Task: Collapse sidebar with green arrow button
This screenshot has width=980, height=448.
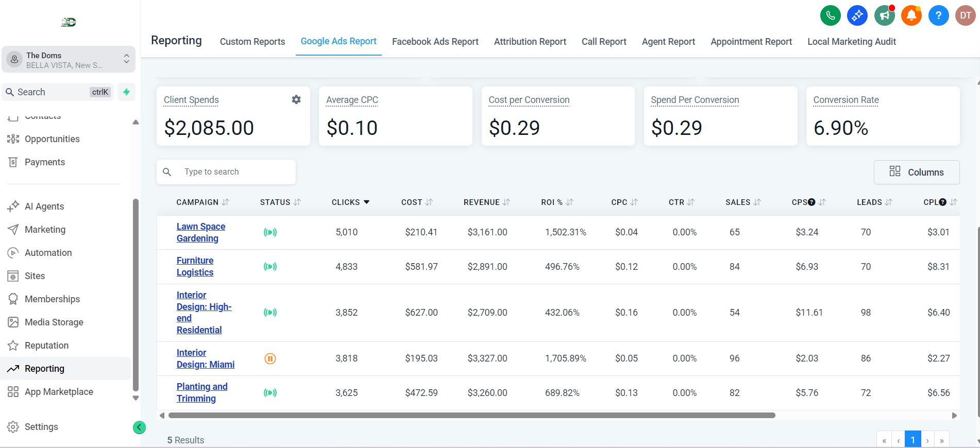Action: pyautogui.click(x=139, y=427)
